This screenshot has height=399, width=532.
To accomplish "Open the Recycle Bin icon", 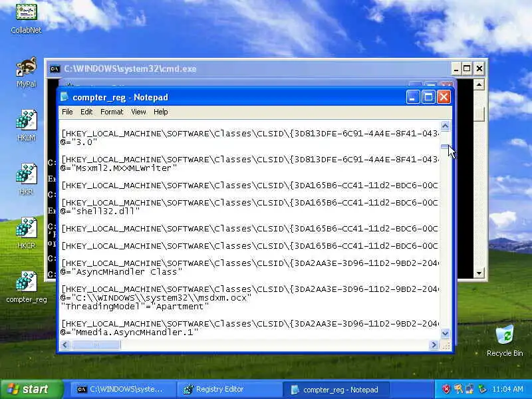I will [x=505, y=340].
